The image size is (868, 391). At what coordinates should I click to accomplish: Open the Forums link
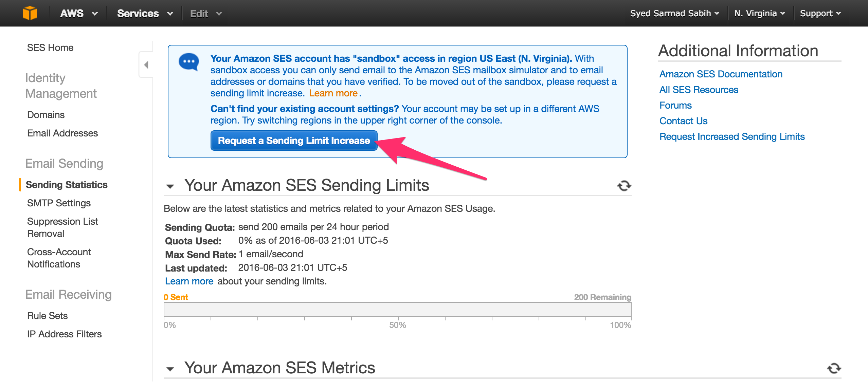(x=675, y=105)
